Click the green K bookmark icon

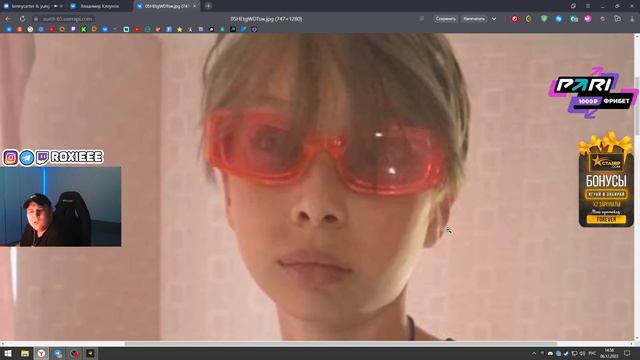pos(84,29)
